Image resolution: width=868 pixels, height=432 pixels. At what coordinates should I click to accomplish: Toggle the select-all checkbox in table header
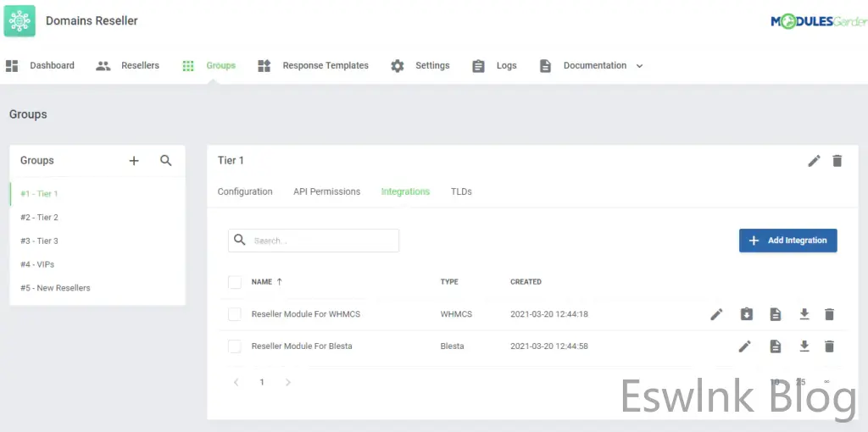[235, 282]
